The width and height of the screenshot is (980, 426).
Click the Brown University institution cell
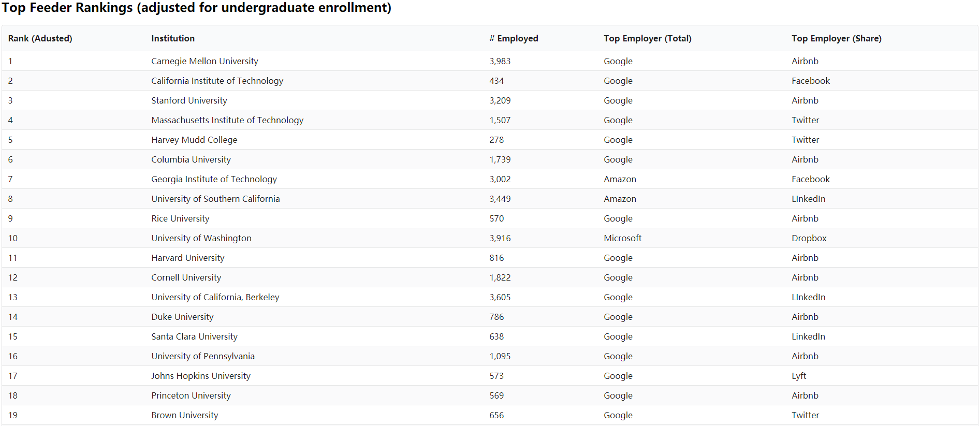[184, 415]
